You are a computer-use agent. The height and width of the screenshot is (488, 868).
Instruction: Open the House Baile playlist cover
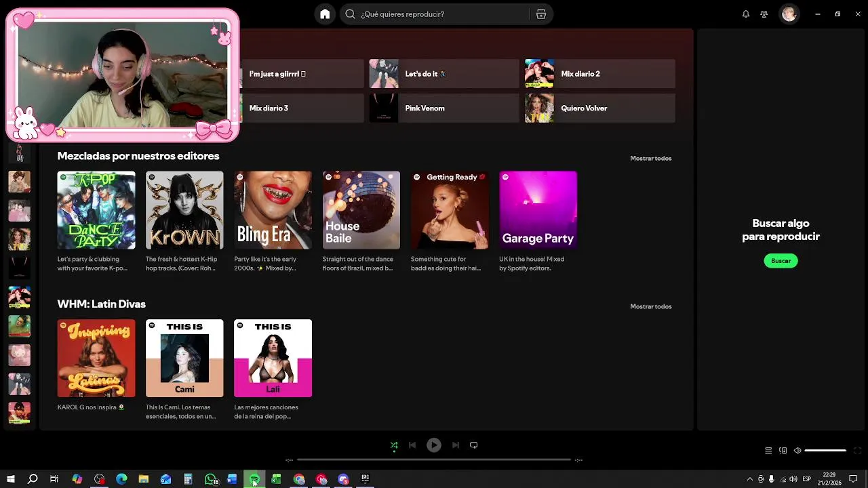[361, 210]
